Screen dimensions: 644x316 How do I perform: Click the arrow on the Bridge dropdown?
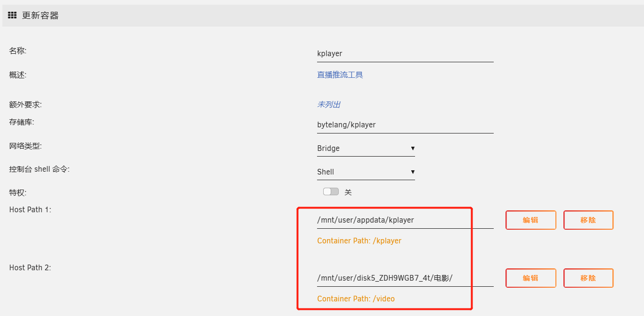coord(412,149)
